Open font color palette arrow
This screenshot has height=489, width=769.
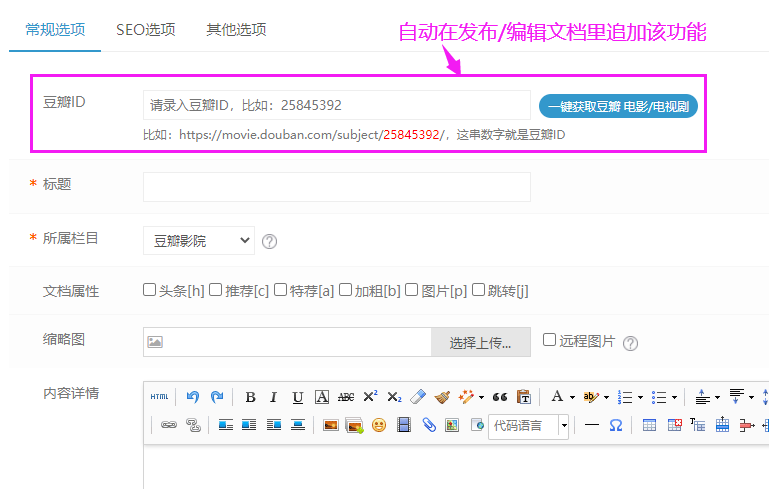coord(572,397)
